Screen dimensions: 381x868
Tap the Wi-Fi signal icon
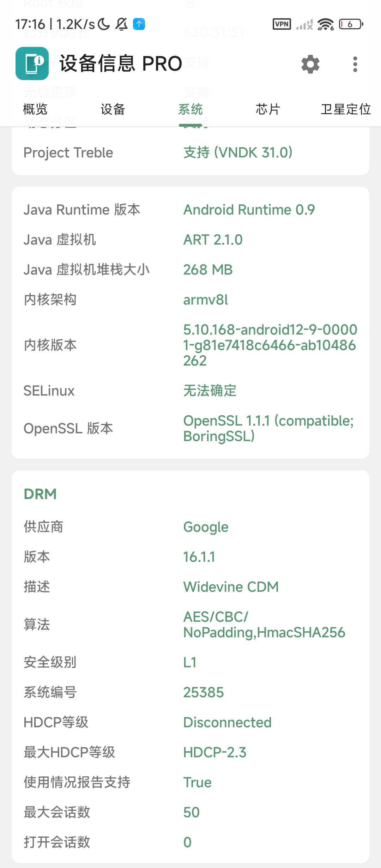[325, 24]
